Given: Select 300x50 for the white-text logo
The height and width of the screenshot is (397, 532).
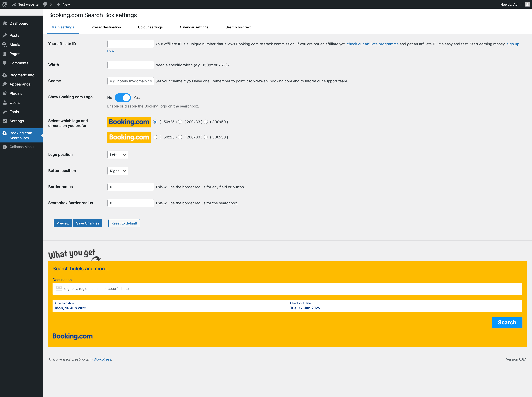Looking at the screenshot, I should click(x=206, y=137).
